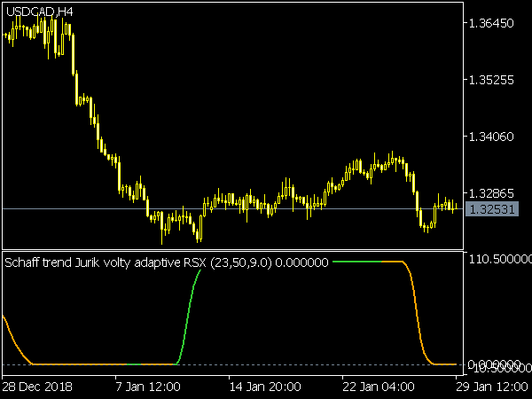The image size is (532, 399).
Task: Select the 1.36450 price axis label
Action: tap(491, 23)
